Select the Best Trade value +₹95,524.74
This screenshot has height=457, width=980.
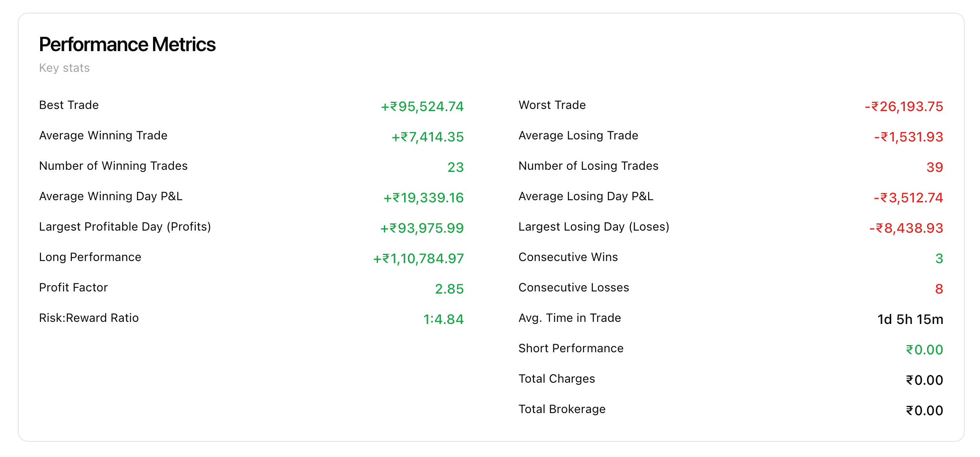pos(422,106)
